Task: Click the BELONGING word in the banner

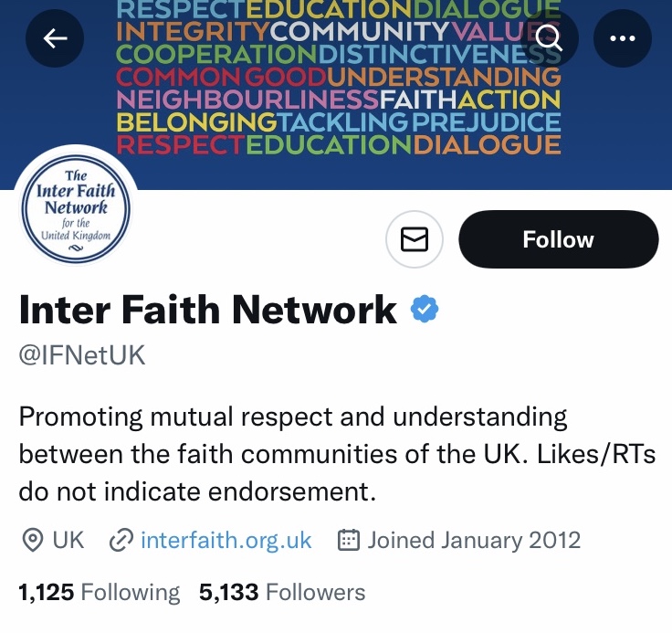Action: 196,121
